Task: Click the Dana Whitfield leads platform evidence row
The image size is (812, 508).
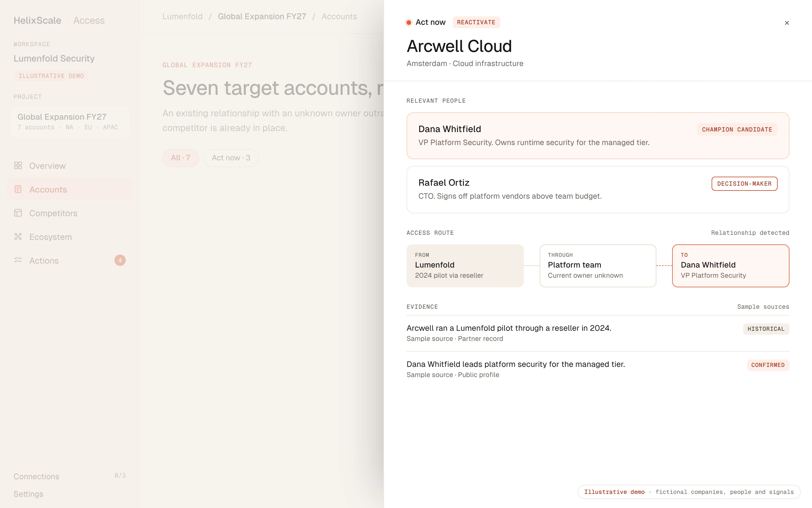Action: [x=598, y=369]
